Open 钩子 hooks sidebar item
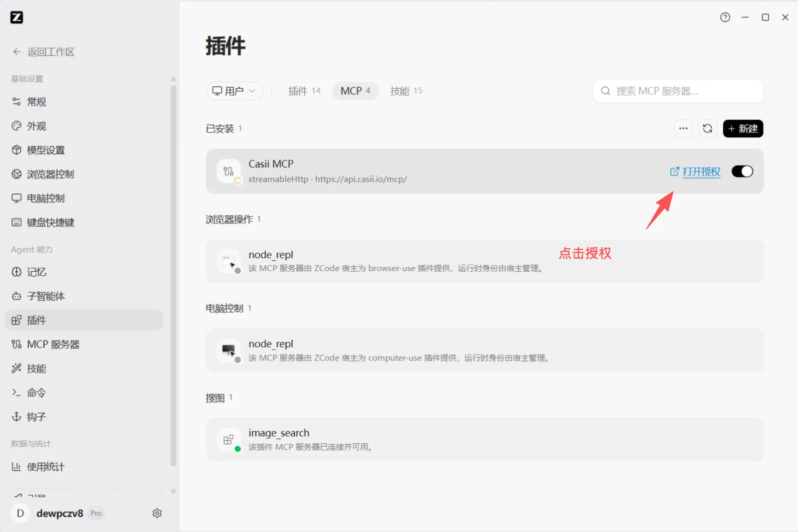Screen dimensions: 798x532 84,416
